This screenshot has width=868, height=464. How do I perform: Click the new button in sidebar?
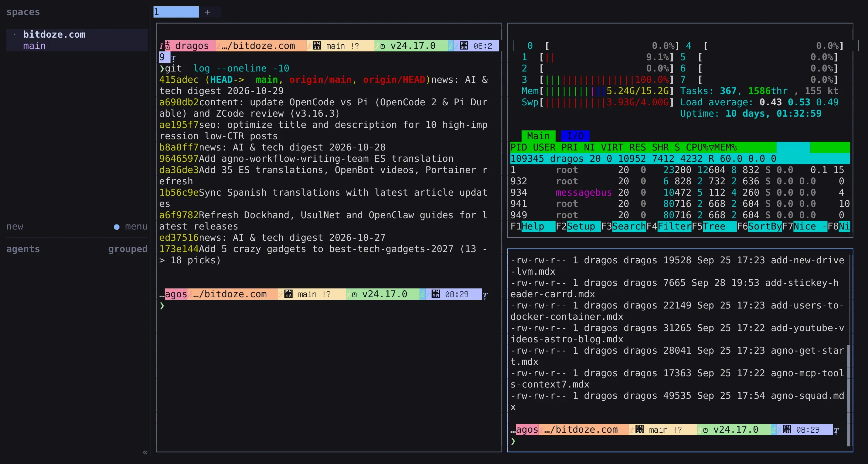15,226
